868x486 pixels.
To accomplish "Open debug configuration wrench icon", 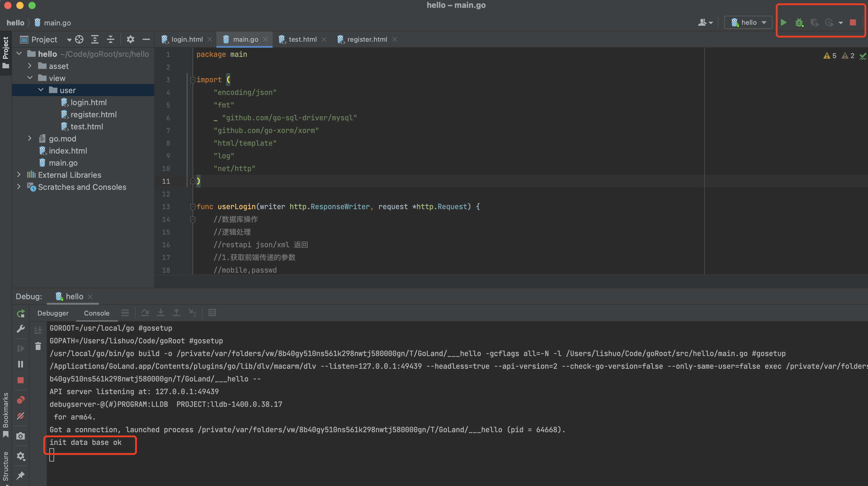I will 21,329.
